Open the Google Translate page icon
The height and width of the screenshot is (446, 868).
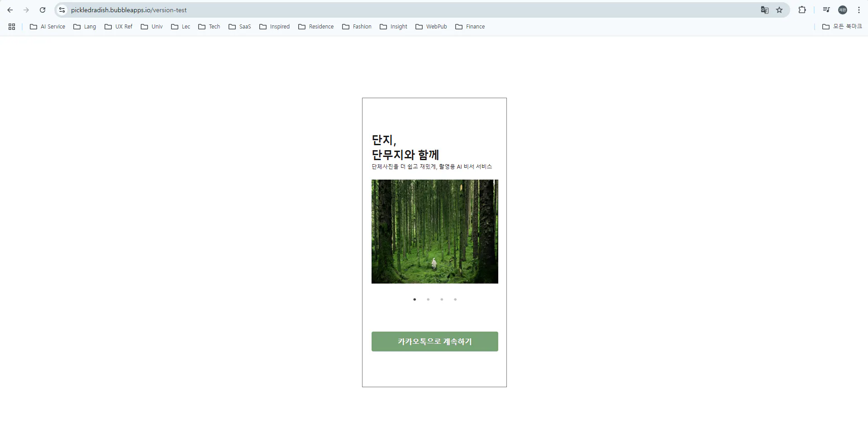click(x=764, y=9)
